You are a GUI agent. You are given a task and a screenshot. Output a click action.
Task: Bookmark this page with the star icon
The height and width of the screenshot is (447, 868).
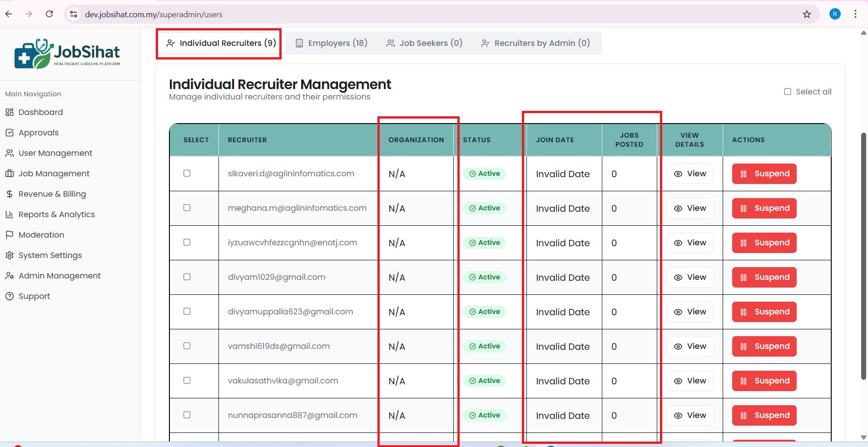(807, 14)
